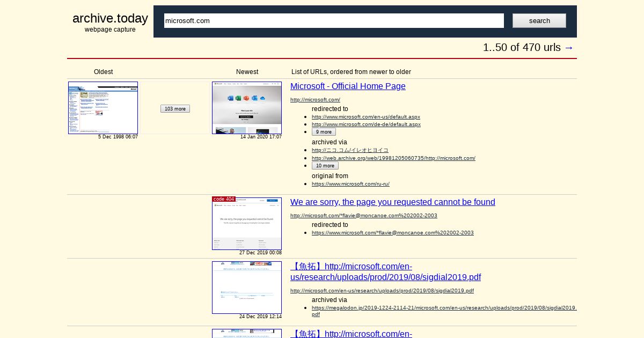The width and height of the screenshot is (644, 338).
Task: Go to next results page arrow
Action: (x=569, y=47)
